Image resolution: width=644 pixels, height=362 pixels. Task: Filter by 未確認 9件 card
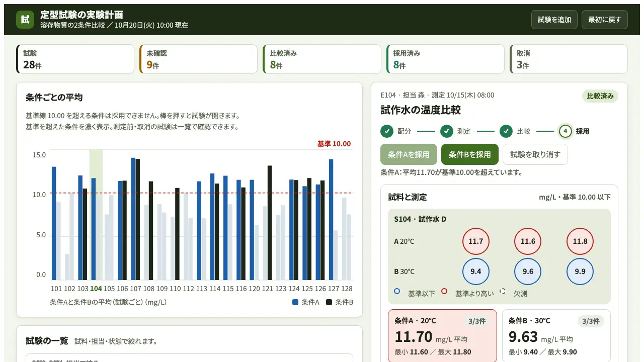pyautogui.click(x=199, y=59)
